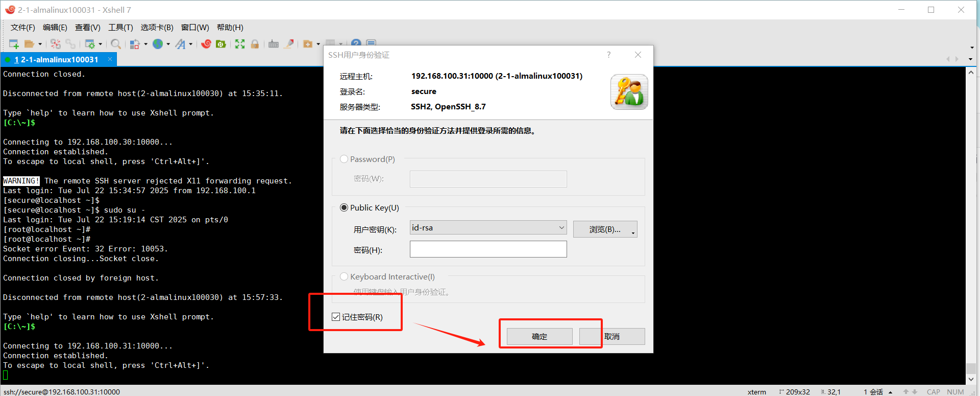Open tab list dropdown arrow at tab bar end
Image resolution: width=980 pixels, height=396 pixels.
970,59
